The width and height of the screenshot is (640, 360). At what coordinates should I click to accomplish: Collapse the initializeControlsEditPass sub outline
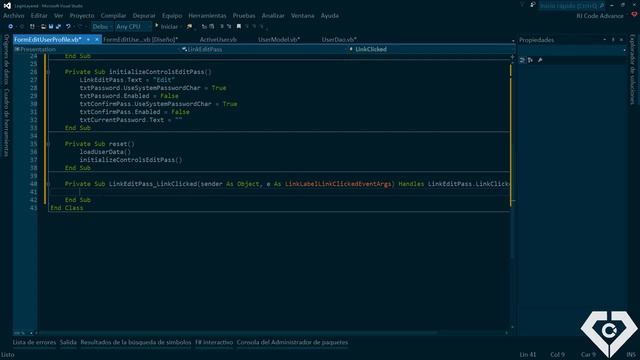[x=48, y=72]
